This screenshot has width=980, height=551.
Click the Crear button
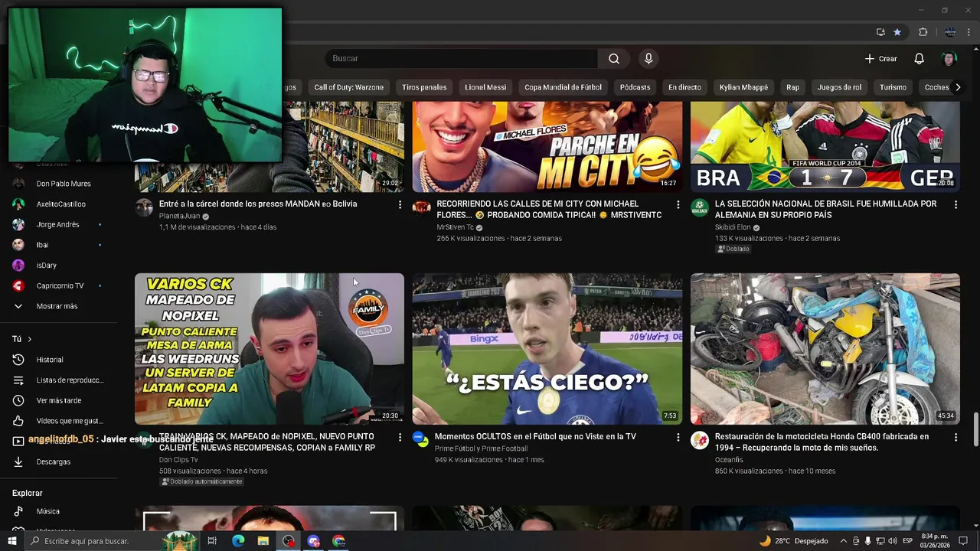coord(880,59)
